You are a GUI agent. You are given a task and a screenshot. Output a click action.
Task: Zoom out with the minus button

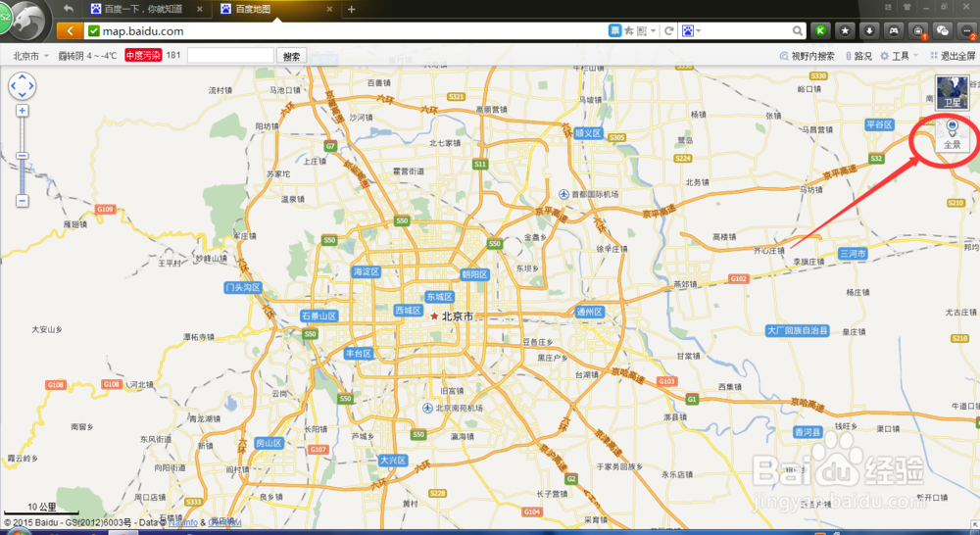(x=22, y=201)
